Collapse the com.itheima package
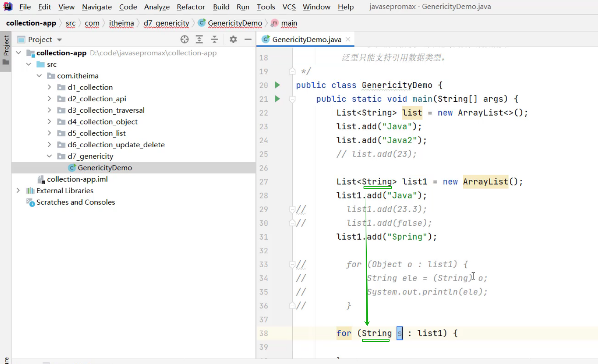598x364 pixels. 39,76
